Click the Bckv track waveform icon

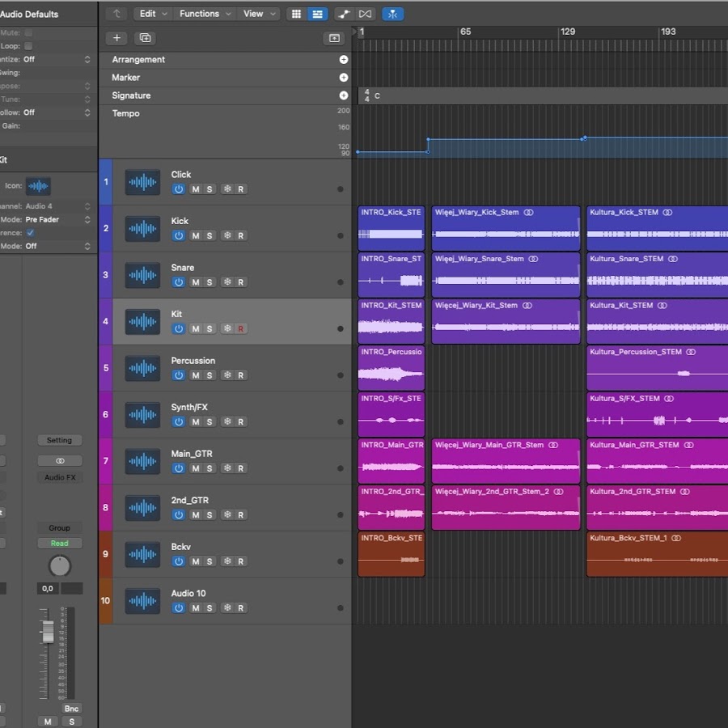click(x=142, y=554)
